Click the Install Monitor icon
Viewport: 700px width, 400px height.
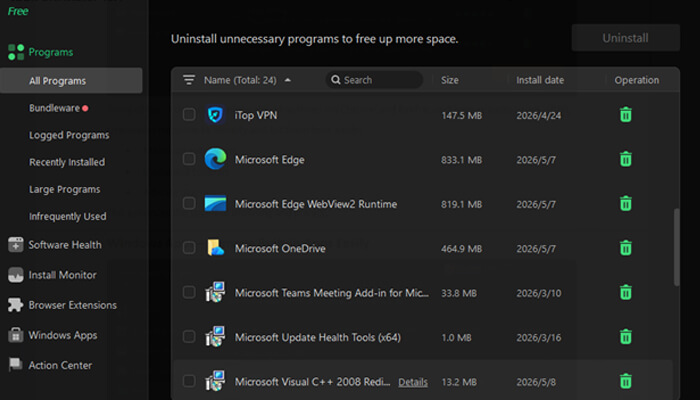(x=16, y=275)
